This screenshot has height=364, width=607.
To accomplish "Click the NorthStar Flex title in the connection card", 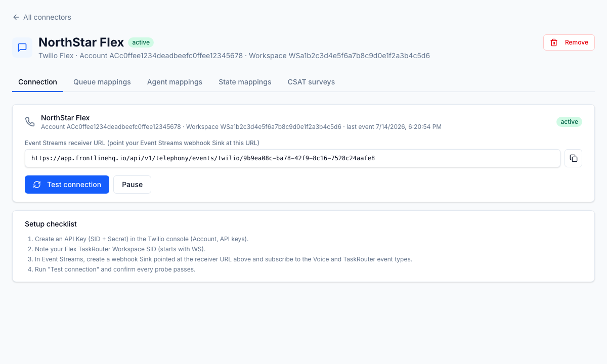I will coord(65,118).
